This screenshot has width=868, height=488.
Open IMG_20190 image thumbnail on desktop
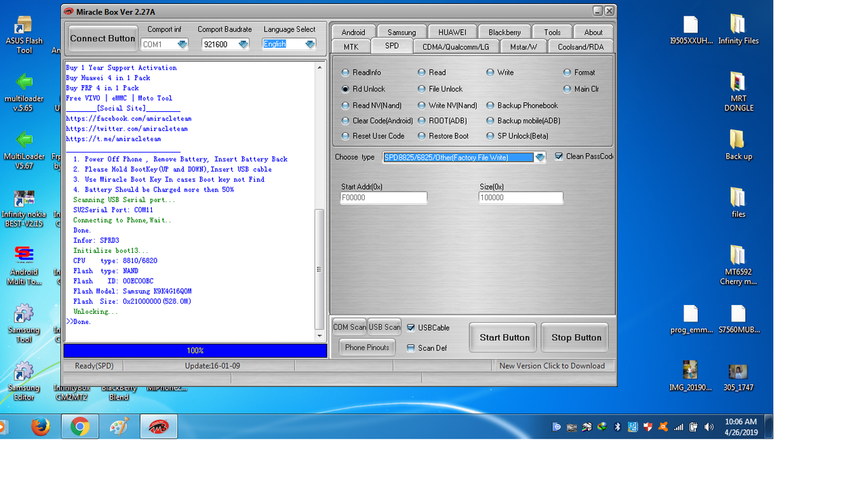pos(691,377)
